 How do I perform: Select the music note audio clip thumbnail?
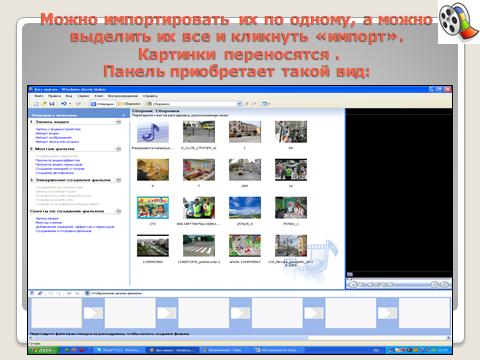coord(153,132)
